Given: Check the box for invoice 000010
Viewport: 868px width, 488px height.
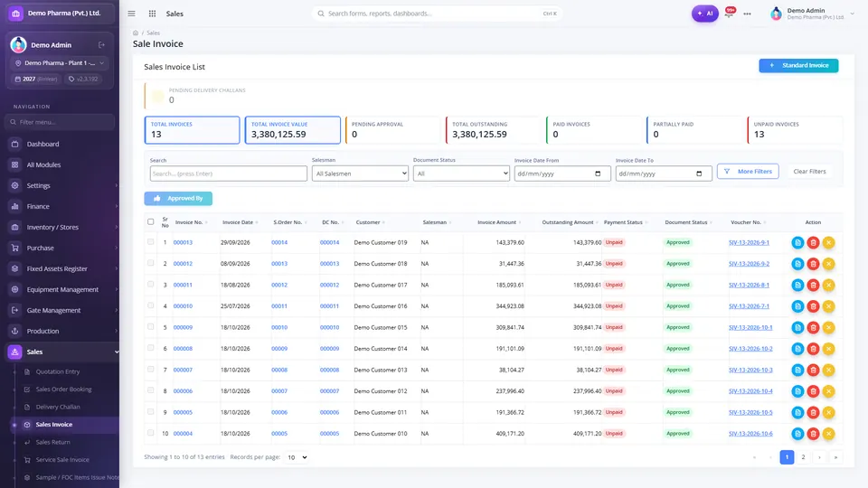Looking at the screenshot, I should (151, 305).
